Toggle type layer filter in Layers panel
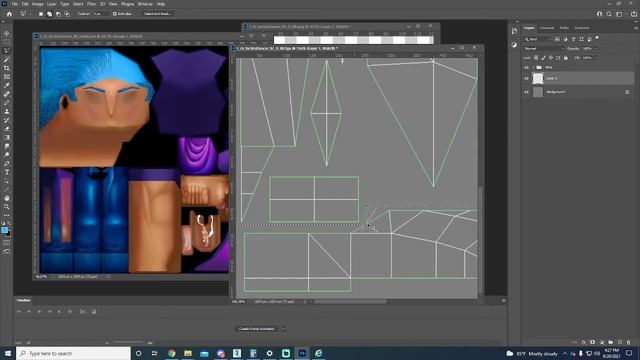 (x=573, y=39)
